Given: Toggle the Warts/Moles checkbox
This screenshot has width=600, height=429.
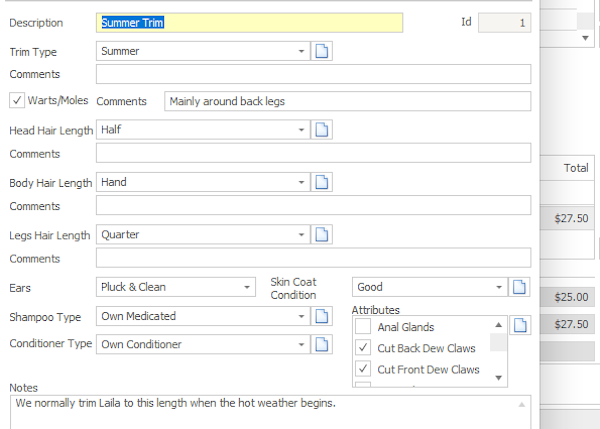Looking at the screenshot, I should pos(18,100).
